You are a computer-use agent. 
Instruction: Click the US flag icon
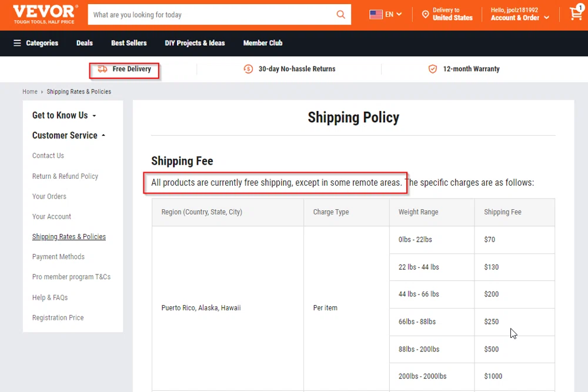tap(375, 14)
